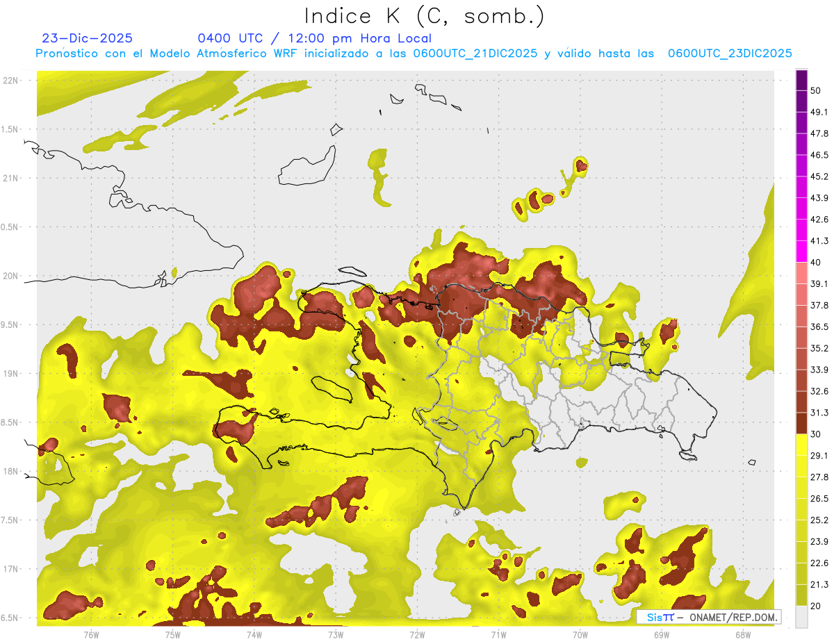The image size is (834, 644).
Task: Click the colorbar value '37.8'
Action: tap(819, 305)
